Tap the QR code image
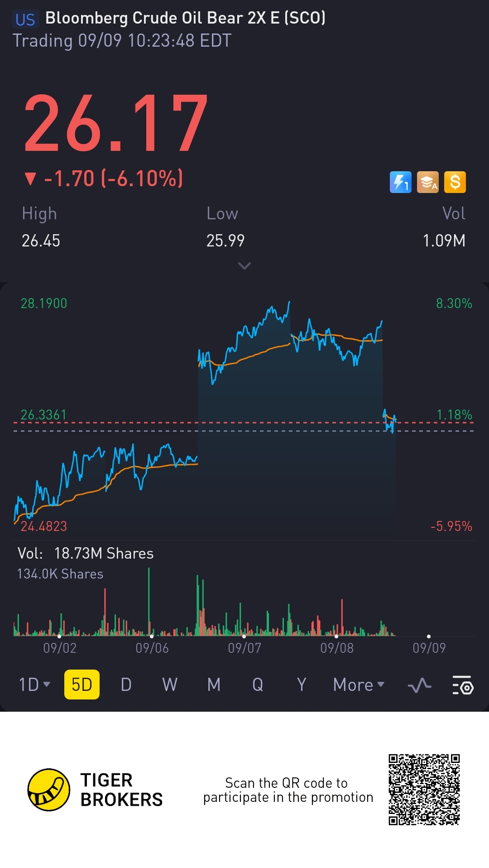Screen dimensions: 489x868 pos(424,790)
